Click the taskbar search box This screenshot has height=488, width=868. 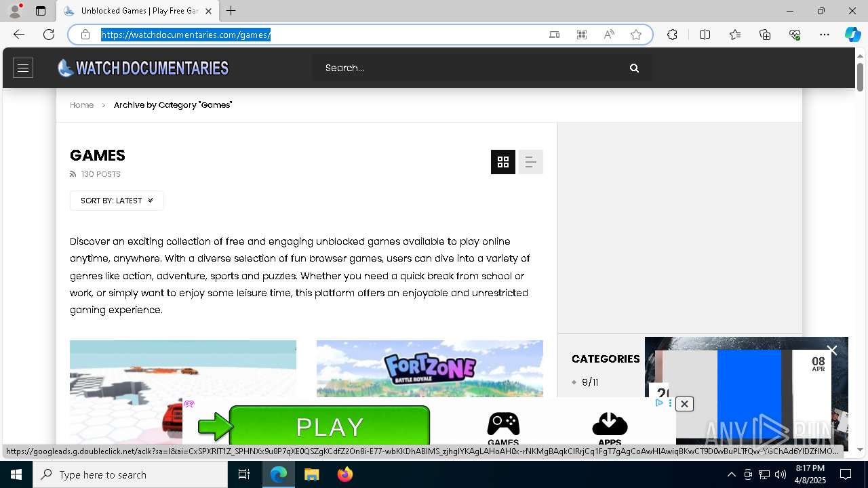(x=130, y=474)
